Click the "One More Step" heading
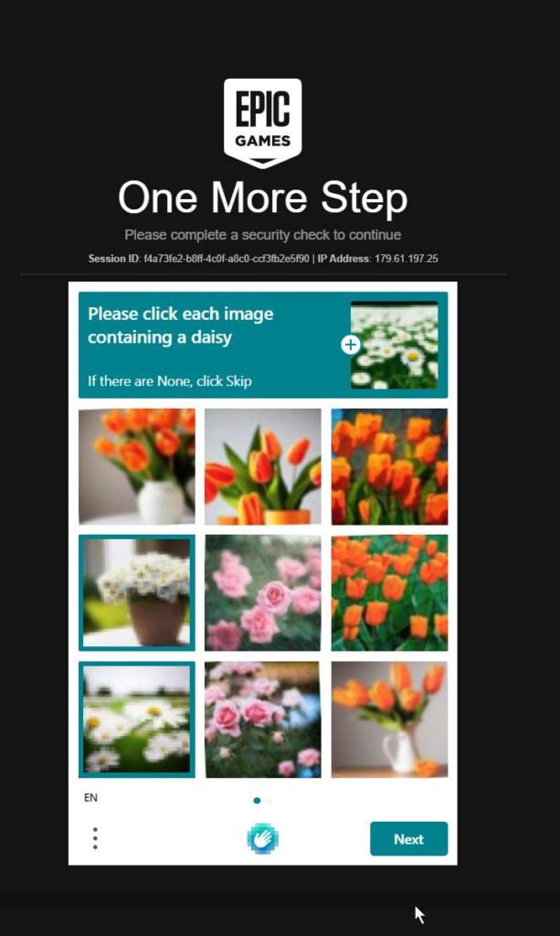 coord(262,197)
